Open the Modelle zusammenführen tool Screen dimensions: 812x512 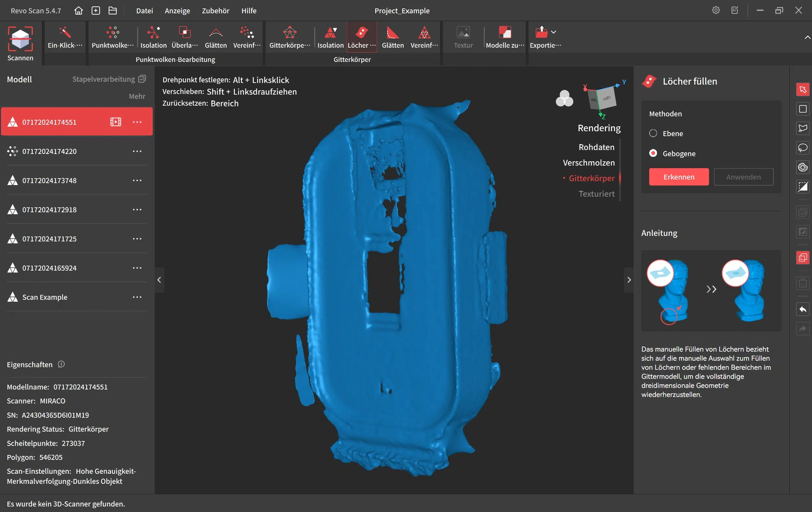(x=505, y=36)
